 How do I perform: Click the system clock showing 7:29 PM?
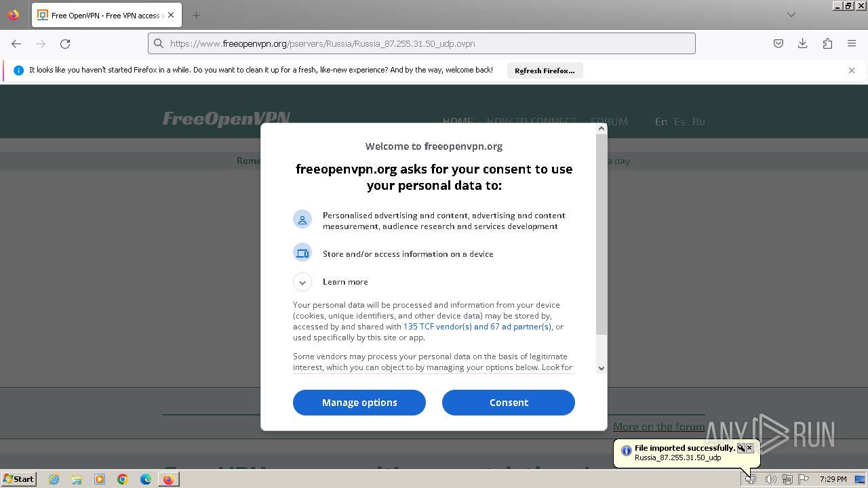pos(833,479)
